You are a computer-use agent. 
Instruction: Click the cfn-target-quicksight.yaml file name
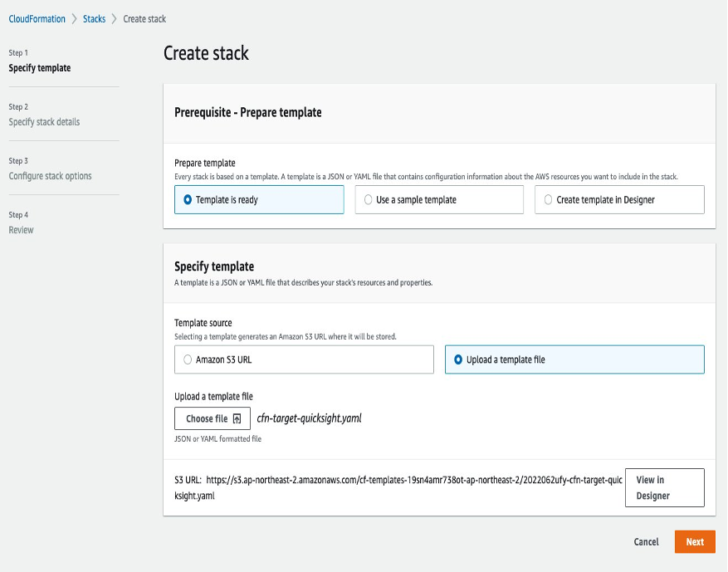(x=309, y=418)
